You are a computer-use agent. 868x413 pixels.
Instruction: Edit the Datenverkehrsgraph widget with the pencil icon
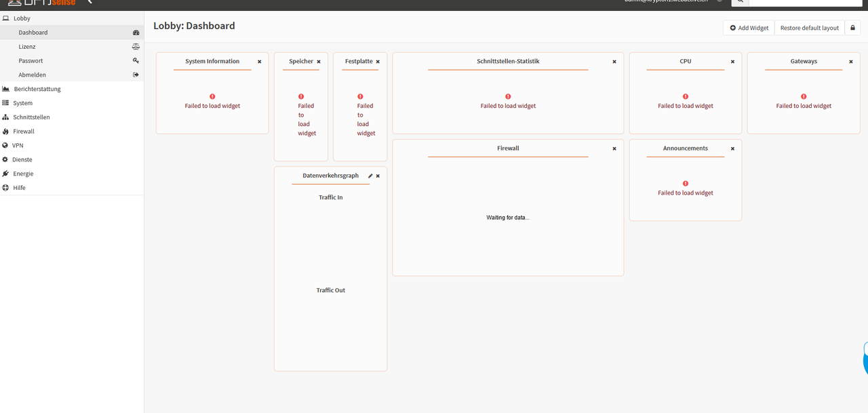pyautogui.click(x=370, y=176)
